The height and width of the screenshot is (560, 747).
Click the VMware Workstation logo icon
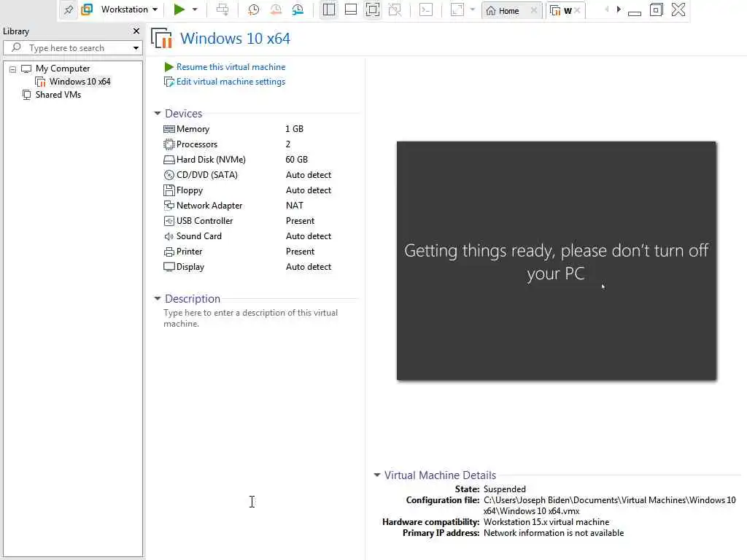[87, 9]
